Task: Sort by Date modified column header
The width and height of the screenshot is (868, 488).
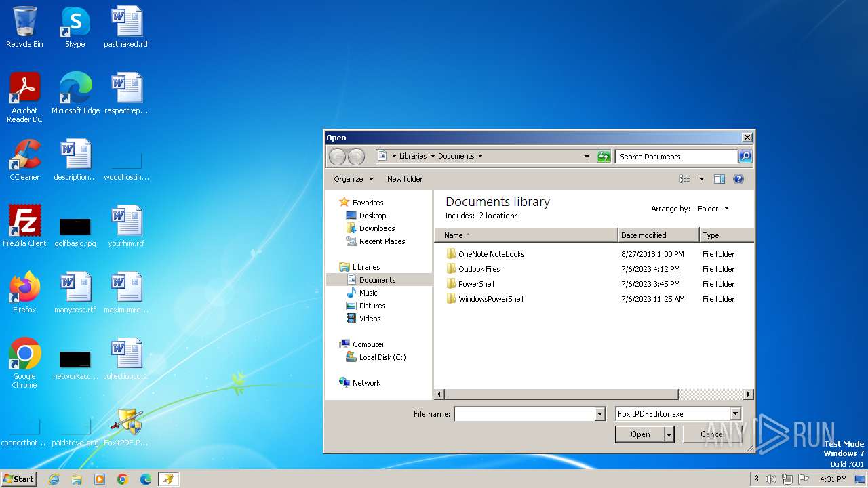Action: (x=658, y=235)
